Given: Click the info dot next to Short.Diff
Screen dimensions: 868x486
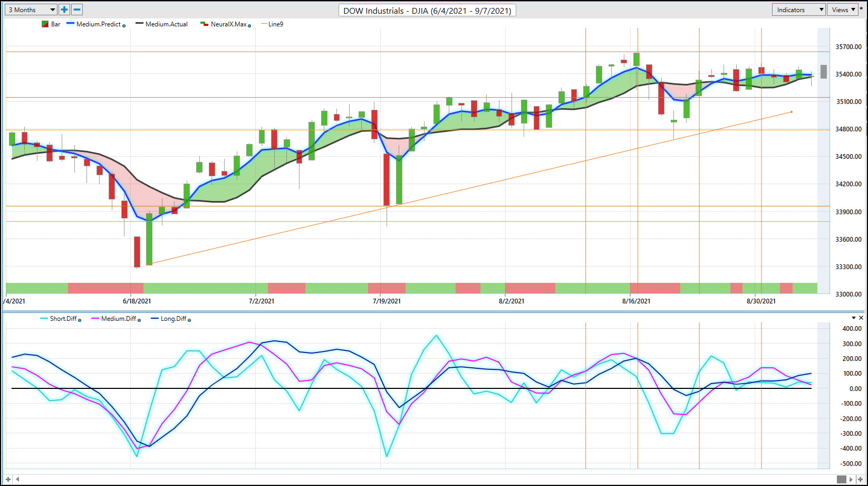Looking at the screenshot, I should (80, 320).
